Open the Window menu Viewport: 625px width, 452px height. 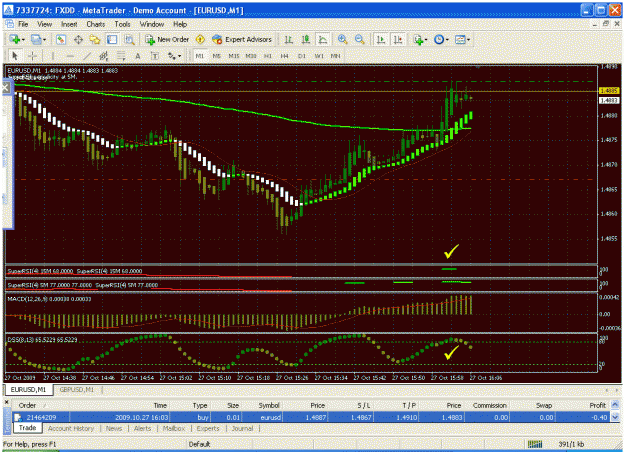pos(151,24)
